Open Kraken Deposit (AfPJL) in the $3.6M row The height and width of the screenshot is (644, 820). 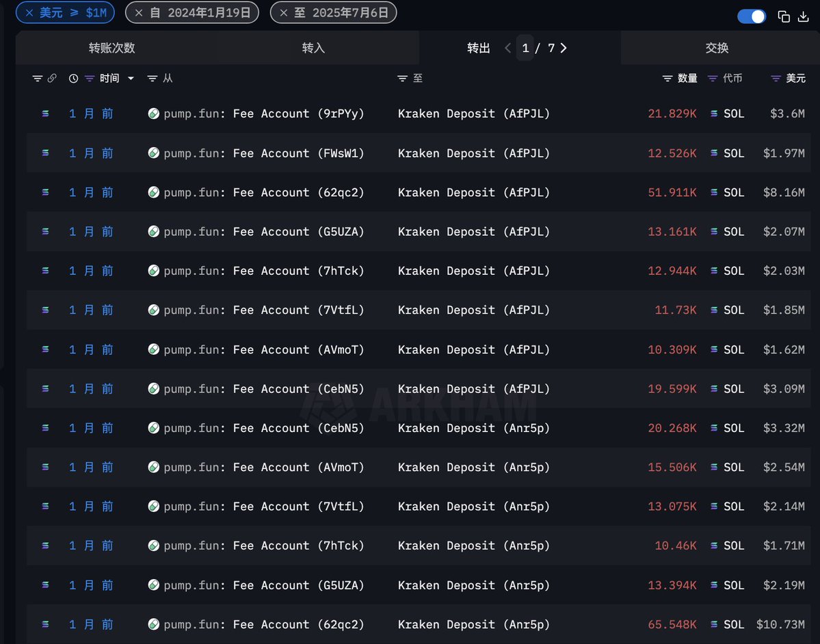click(x=474, y=113)
